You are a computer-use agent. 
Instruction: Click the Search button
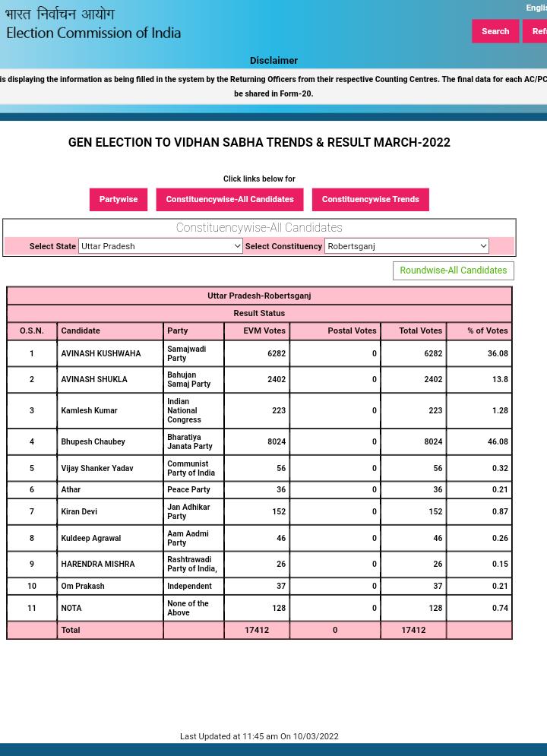pyautogui.click(x=495, y=31)
